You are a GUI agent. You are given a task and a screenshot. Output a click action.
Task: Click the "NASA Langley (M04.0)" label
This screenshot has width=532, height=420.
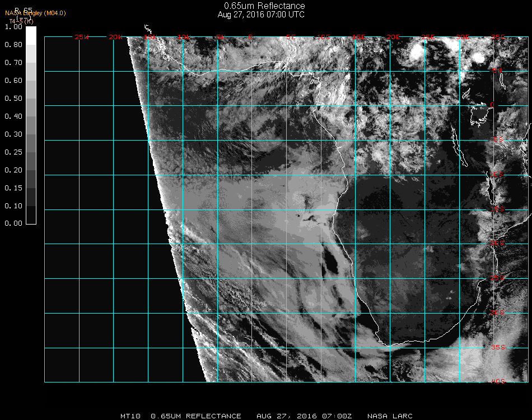[x=35, y=13]
